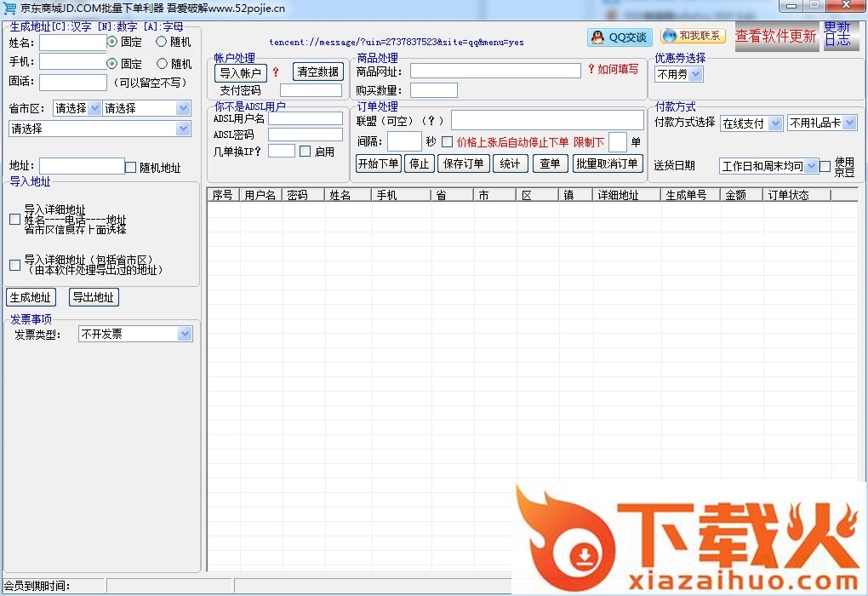Open the city 请选择 dropdown
The height and width of the screenshot is (596, 868).
coord(146,108)
